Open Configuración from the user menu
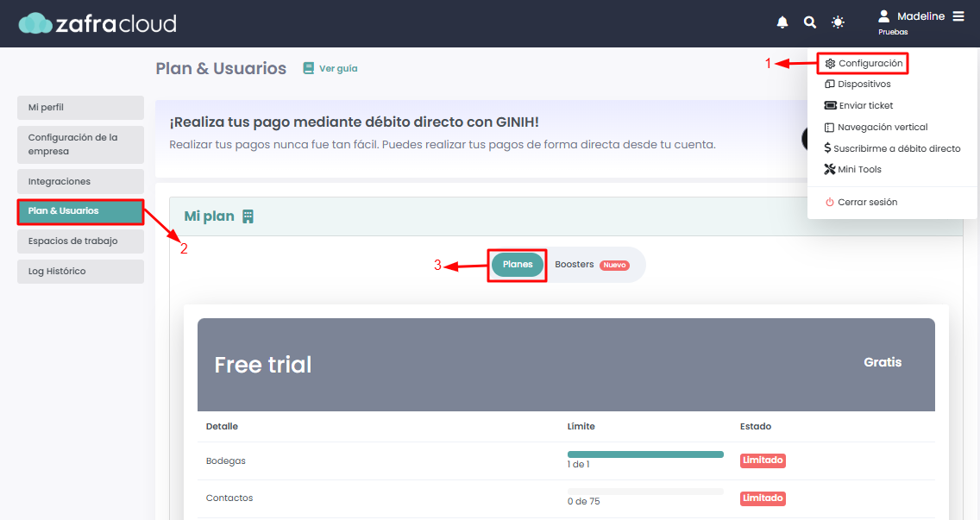The image size is (980, 520). pos(864,64)
